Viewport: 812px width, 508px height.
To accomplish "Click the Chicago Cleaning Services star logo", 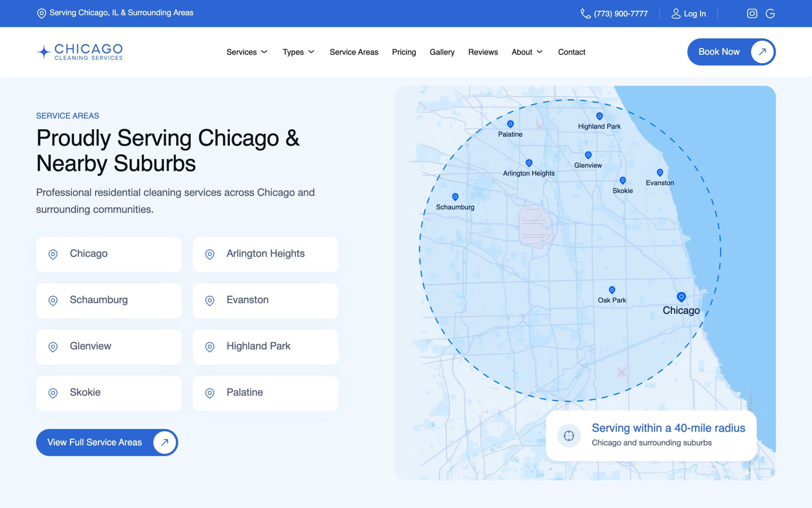I will [x=44, y=52].
